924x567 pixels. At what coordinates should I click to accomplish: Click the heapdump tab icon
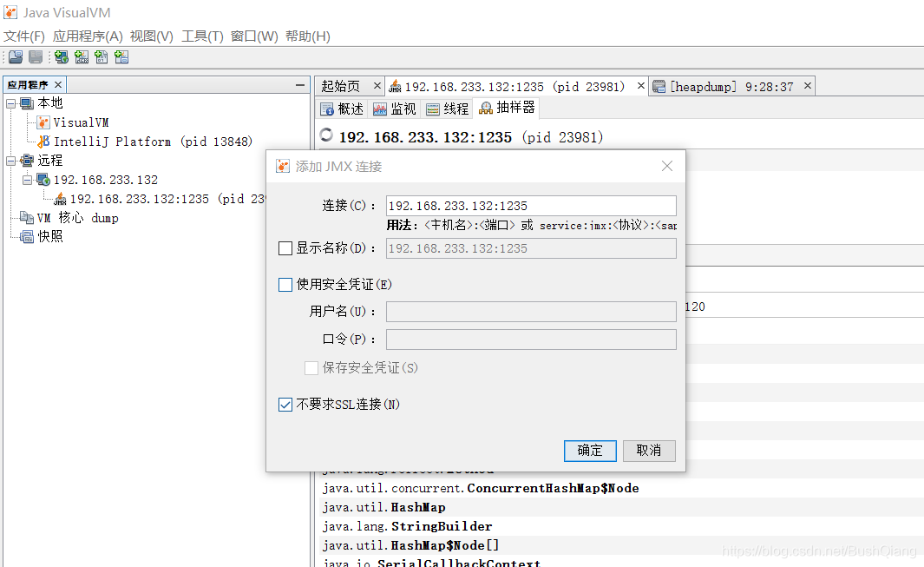pos(659,87)
